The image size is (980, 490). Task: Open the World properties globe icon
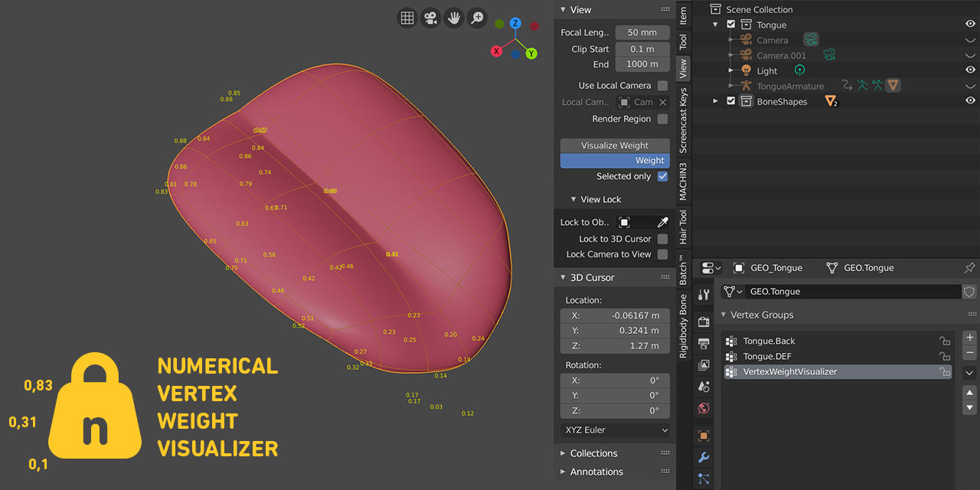tap(704, 407)
